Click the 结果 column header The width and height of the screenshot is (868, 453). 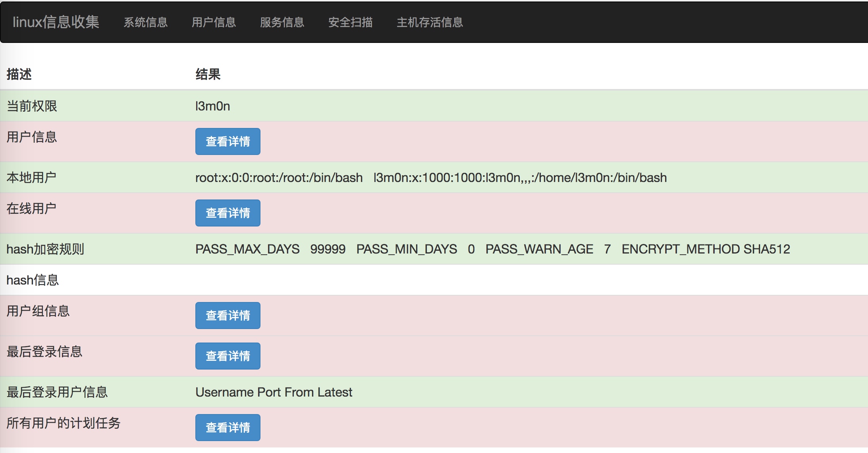click(x=208, y=74)
